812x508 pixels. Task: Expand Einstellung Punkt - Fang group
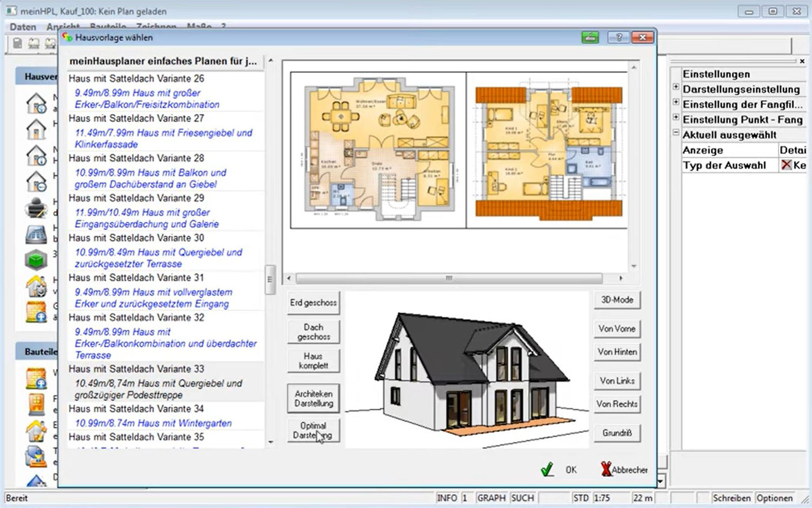point(676,118)
